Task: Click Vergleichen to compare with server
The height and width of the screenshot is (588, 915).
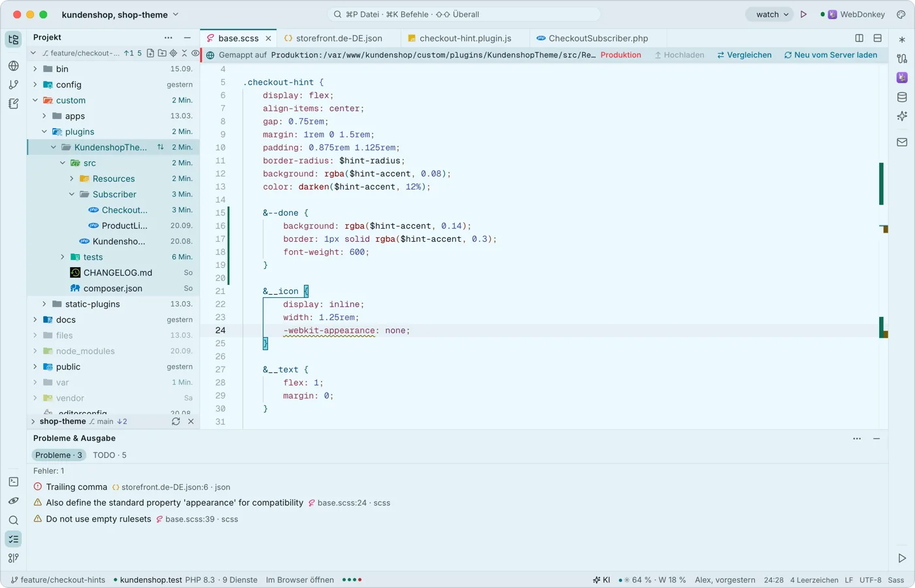Action: pyautogui.click(x=744, y=55)
